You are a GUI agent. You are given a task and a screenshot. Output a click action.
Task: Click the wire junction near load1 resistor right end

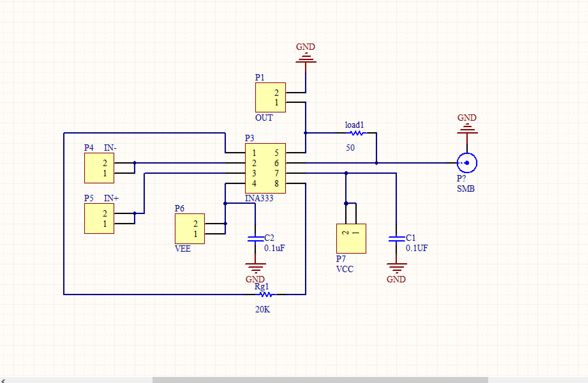(x=376, y=163)
